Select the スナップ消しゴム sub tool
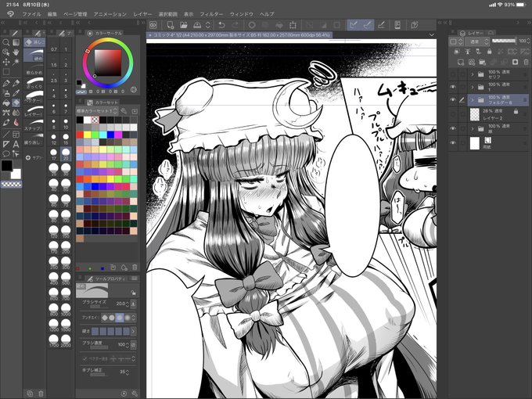Viewport: 532px width, 399px height. click(x=34, y=124)
